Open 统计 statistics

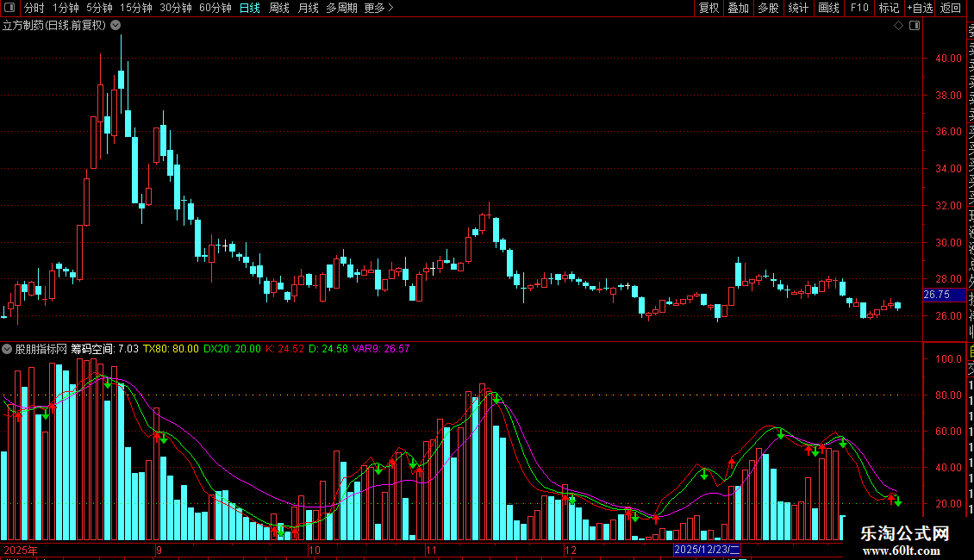798,8
